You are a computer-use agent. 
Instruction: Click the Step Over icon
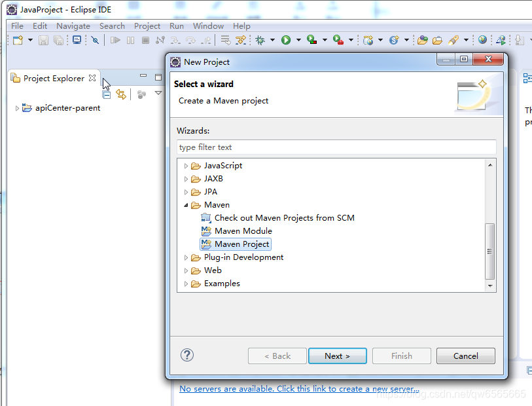tap(190, 40)
